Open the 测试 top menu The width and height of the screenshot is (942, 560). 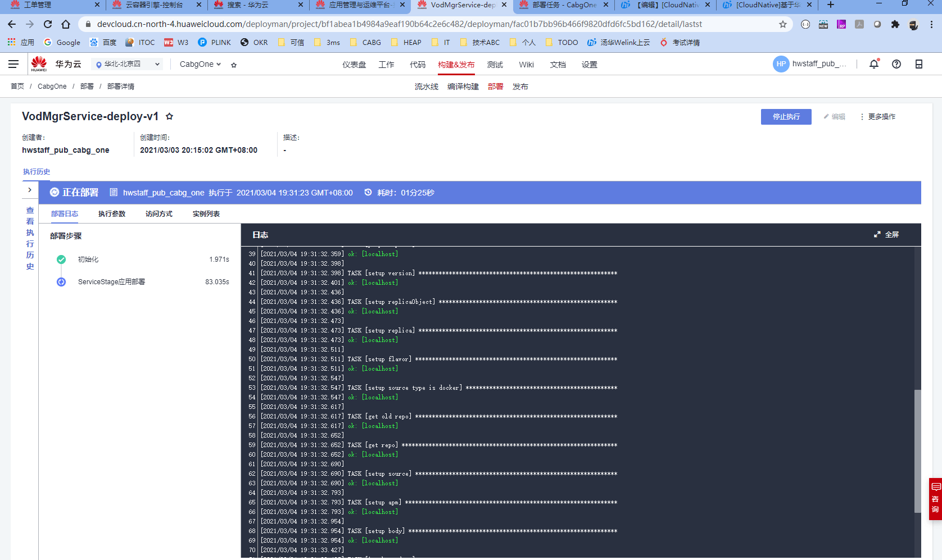tap(495, 65)
